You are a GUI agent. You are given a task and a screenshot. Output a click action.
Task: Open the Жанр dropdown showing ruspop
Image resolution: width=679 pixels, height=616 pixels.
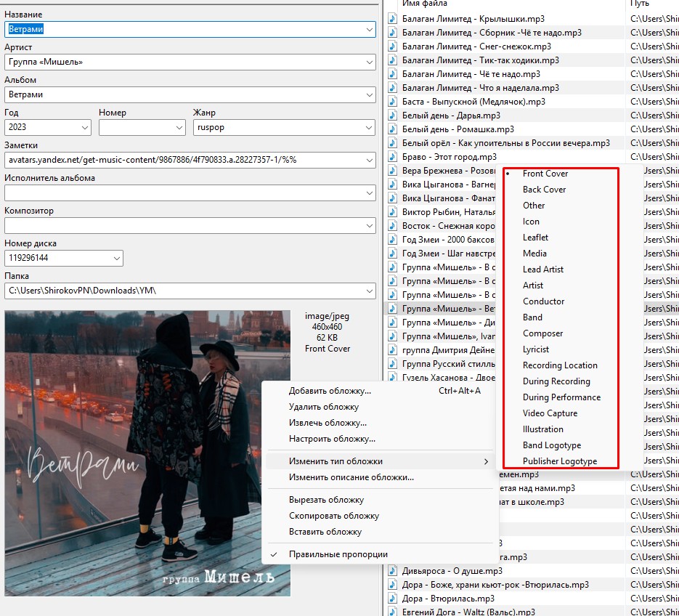pos(368,127)
